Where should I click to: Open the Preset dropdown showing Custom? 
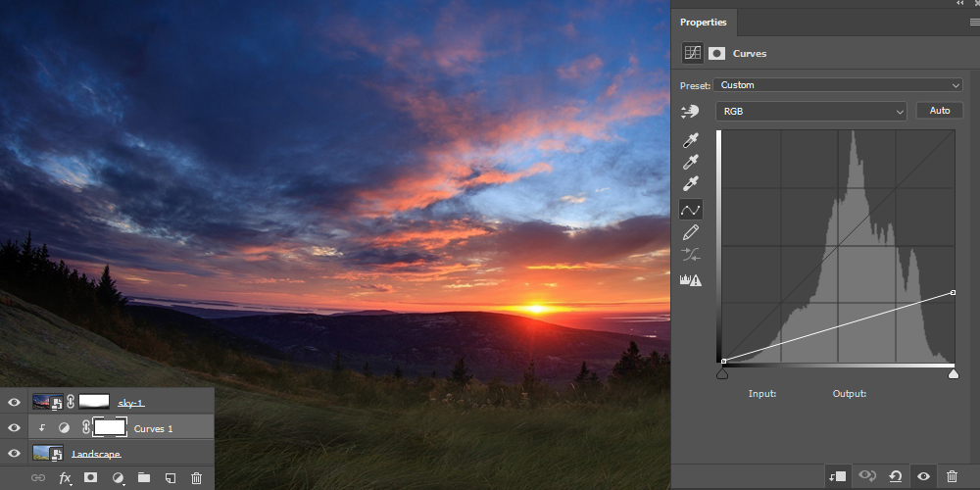837,85
